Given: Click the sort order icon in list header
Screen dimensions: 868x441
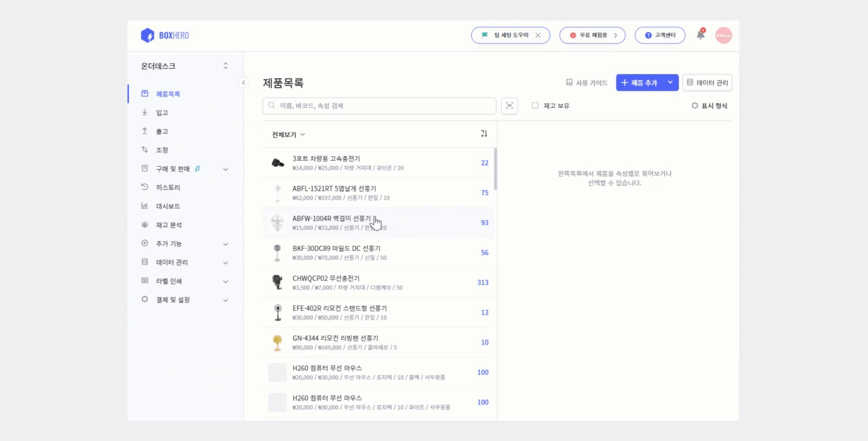Looking at the screenshot, I should click(484, 134).
